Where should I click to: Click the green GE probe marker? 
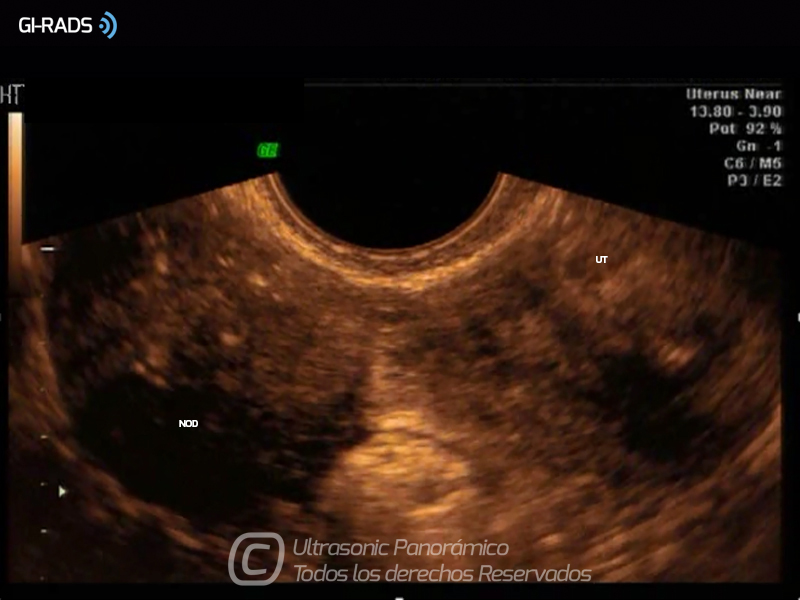coord(267,151)
